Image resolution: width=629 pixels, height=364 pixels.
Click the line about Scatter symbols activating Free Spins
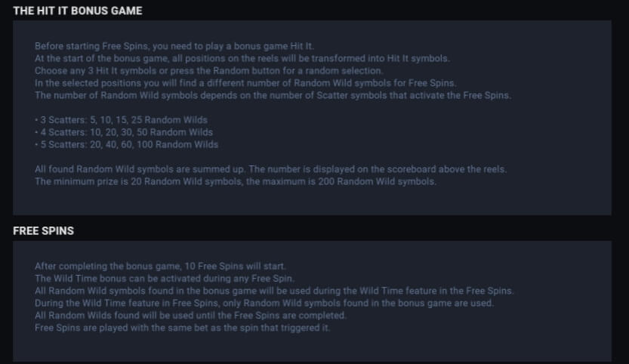pos(273,95)
